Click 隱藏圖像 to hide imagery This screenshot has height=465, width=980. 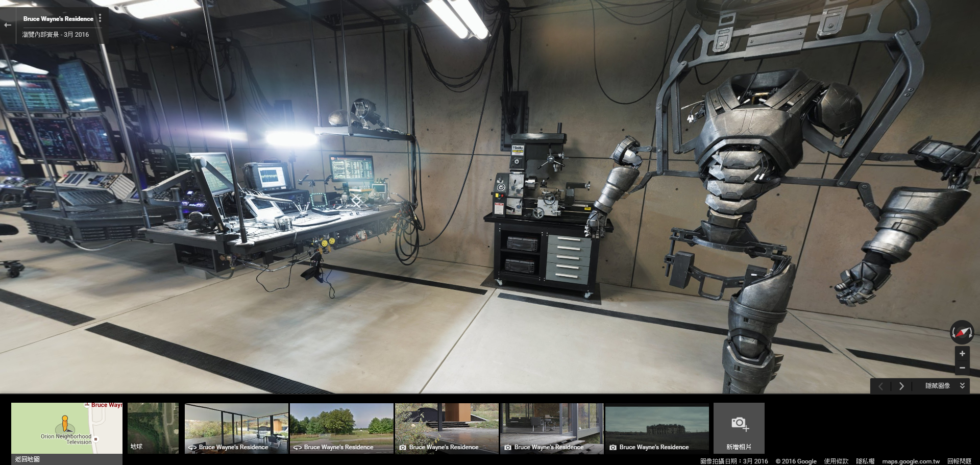[x=938, y=386]
